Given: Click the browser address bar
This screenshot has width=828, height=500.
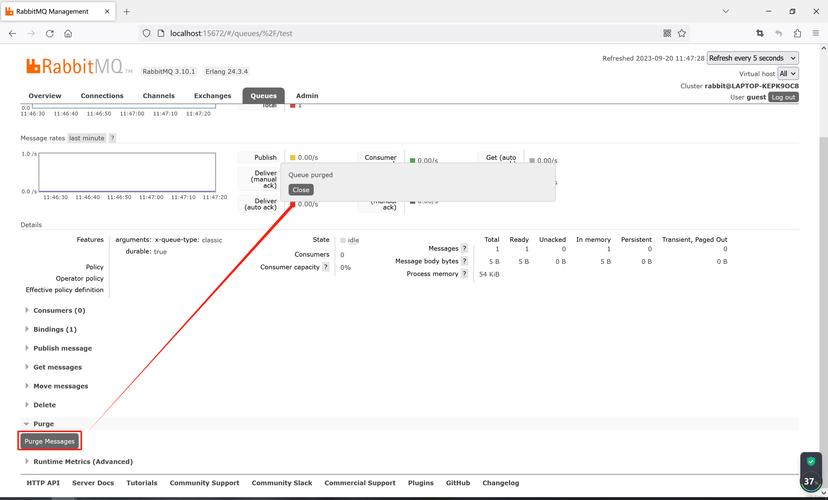Looking at the screenshot, I should coord(400,33).
